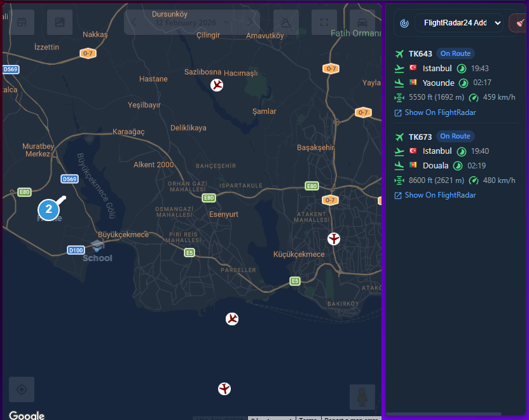Select the aircraft marker near Sazlıbosna

point(217,85)
